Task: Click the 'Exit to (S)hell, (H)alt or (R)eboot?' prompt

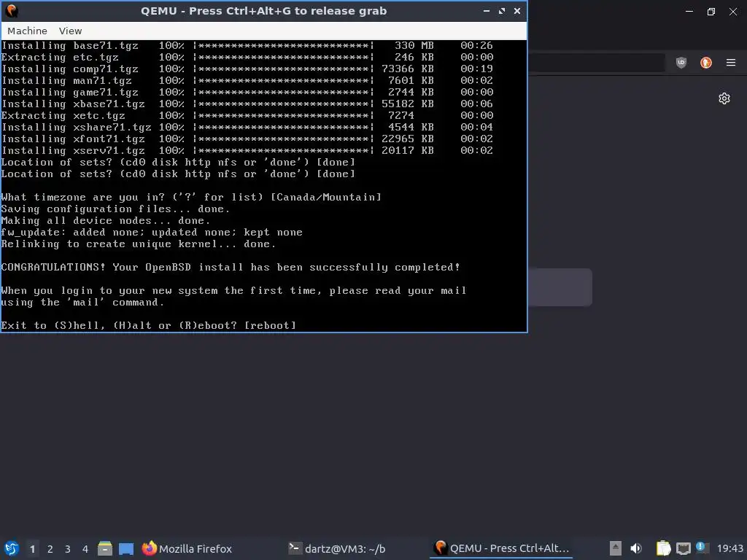Action: (x=149, y=326)
